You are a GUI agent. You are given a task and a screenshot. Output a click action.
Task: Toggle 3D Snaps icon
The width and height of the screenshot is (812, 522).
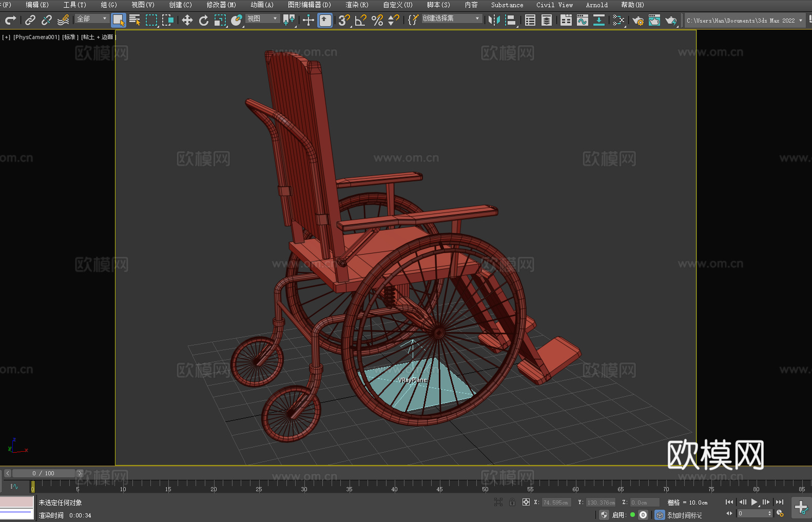click(x=344, y=20)
